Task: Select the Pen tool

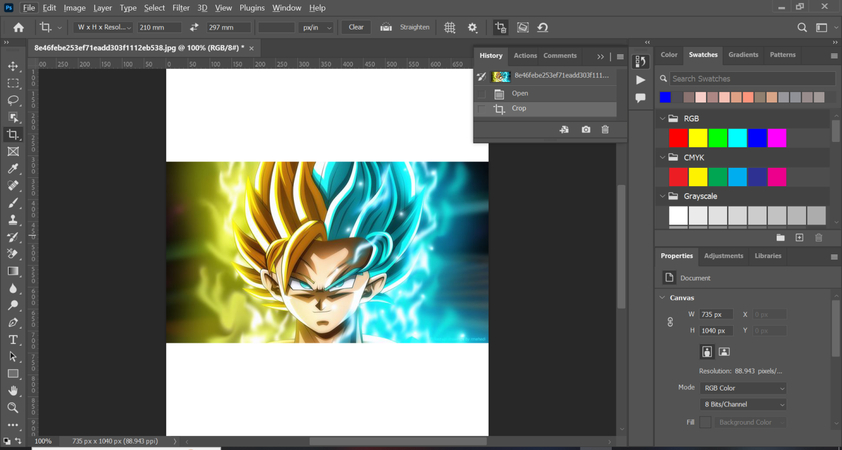Action: 13,322
